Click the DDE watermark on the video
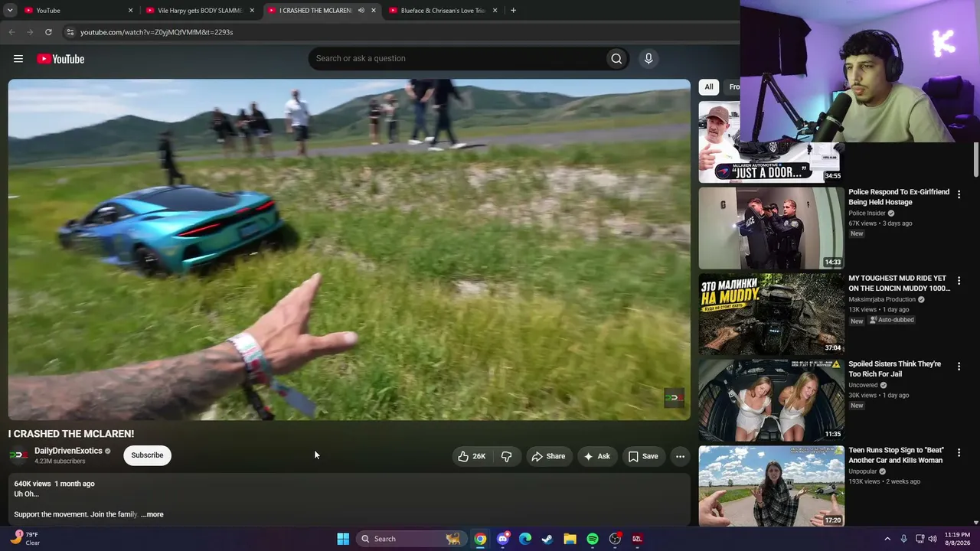 point(674,397)
